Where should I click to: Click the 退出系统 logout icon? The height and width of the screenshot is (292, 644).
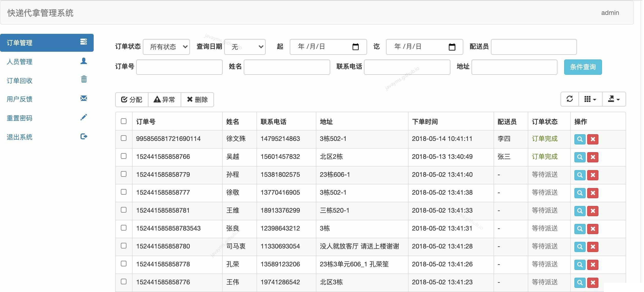tap(83, 136)
